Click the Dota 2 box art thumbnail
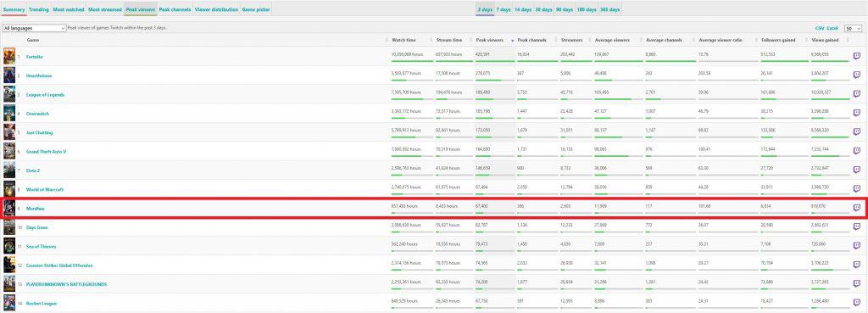 pyautogui.click(x=9, y=170)
